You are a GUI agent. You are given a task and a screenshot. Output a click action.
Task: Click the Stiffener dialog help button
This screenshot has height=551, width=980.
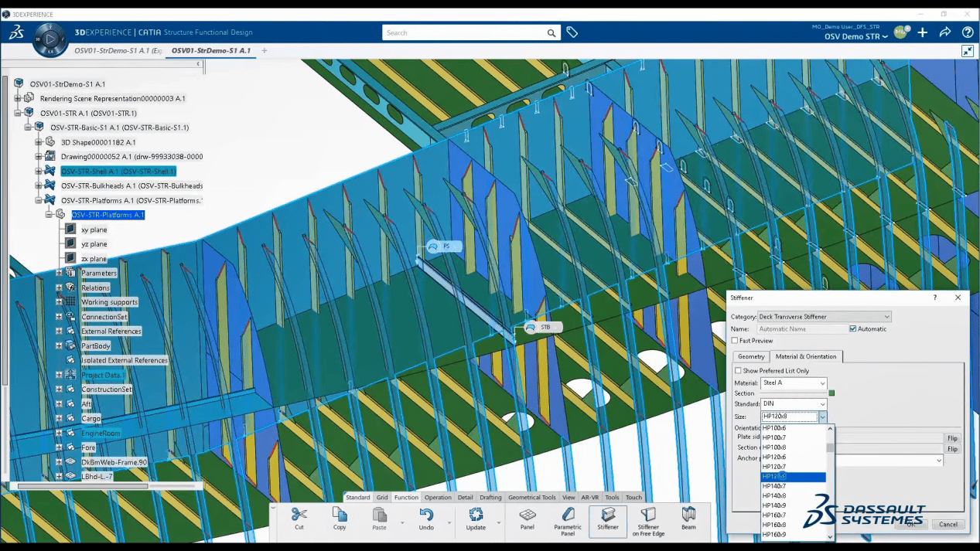[x=934, y=298]
